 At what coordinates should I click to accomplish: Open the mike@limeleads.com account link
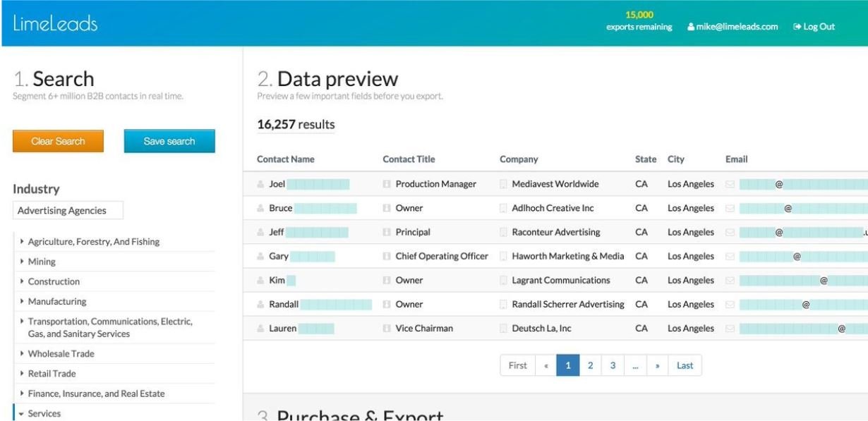pyautogui.click(x=733, y=27)
